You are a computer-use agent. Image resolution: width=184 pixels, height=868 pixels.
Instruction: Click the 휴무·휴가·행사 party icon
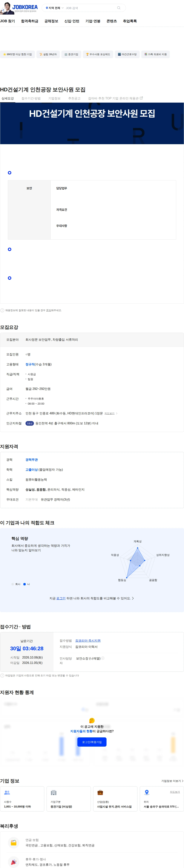click(13, 862)
